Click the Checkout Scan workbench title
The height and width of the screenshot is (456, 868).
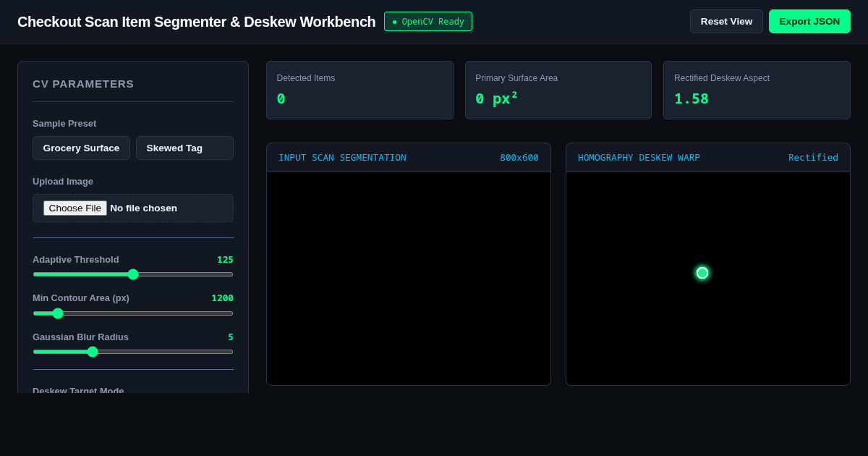click(197, 22)
